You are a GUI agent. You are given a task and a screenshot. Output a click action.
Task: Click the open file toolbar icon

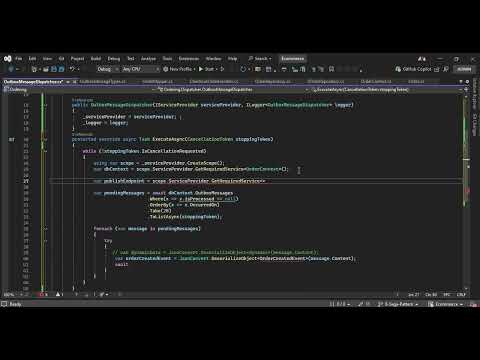click(46, 69)
